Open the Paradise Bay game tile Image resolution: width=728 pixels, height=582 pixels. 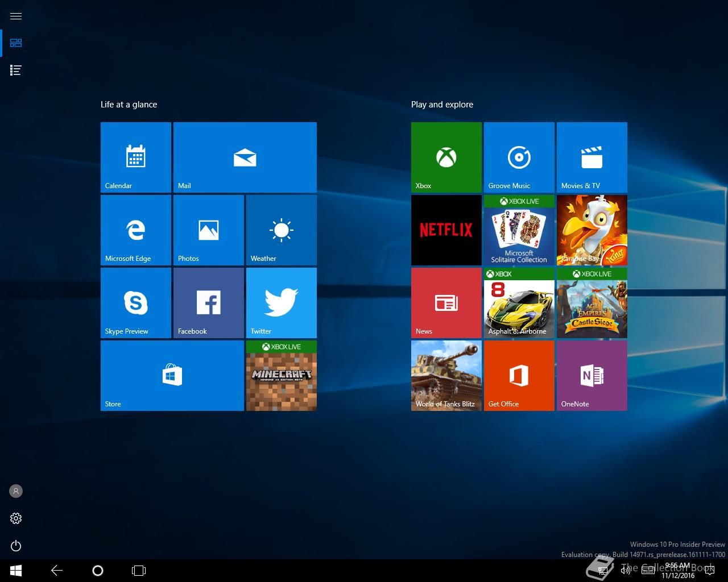click(x=592, y=230)
